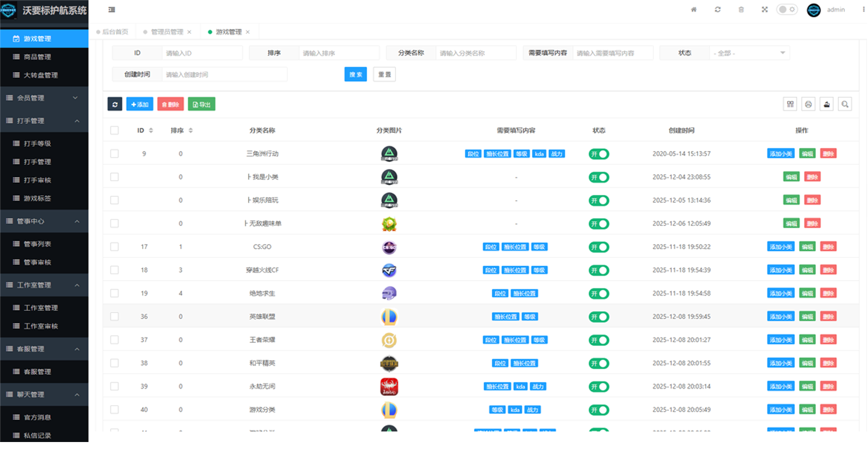868x459 pixels.
Task: Click the 英雄联盟 category image thumbnail
Action: (389, 317)
